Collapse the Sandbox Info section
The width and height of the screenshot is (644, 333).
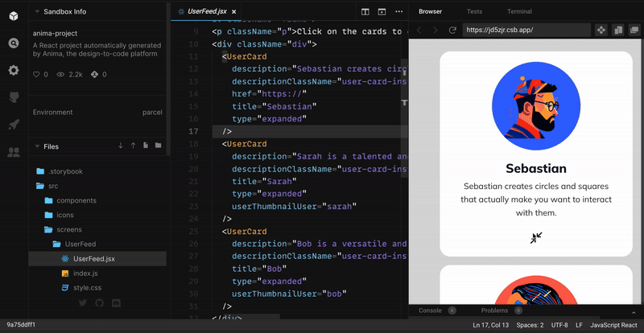pyautogui.click(x=37, y=12)
